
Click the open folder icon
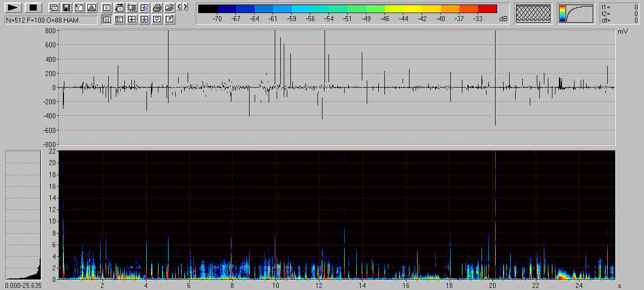click(x=170, y=8)
